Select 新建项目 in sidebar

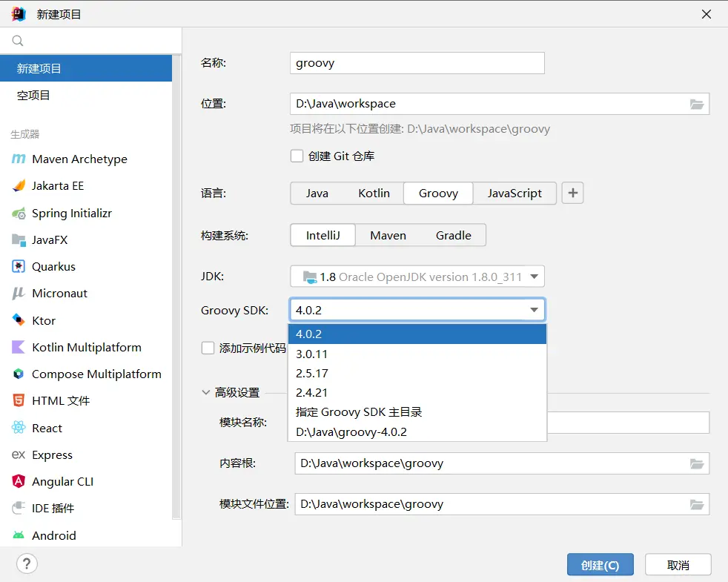point(86,68)
